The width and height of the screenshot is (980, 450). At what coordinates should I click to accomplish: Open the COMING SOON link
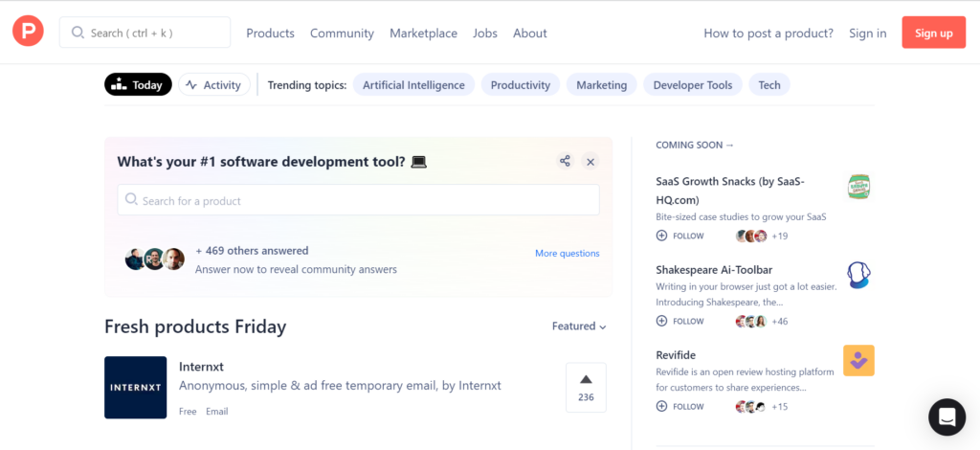[695, 145]
